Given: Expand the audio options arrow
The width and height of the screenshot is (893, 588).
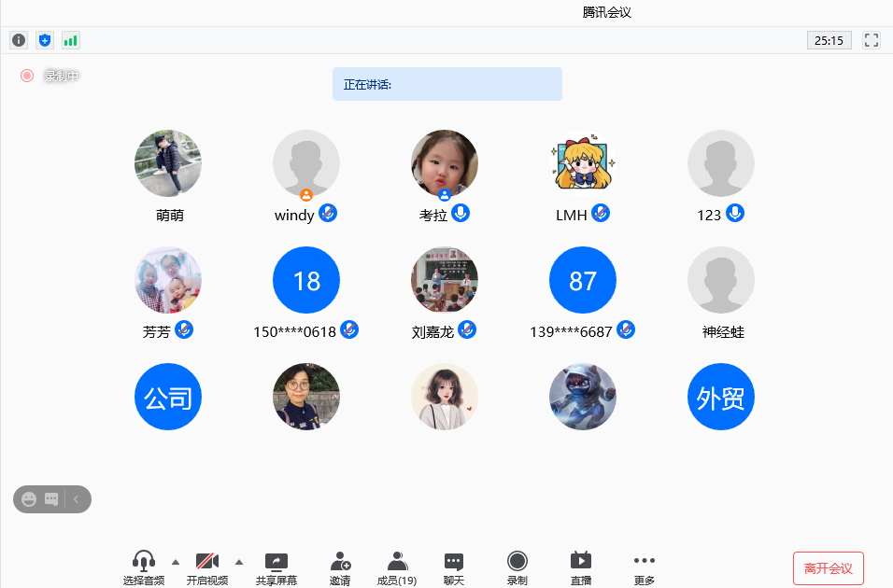Looking at the screenshot, I should (x=176, y=562).
